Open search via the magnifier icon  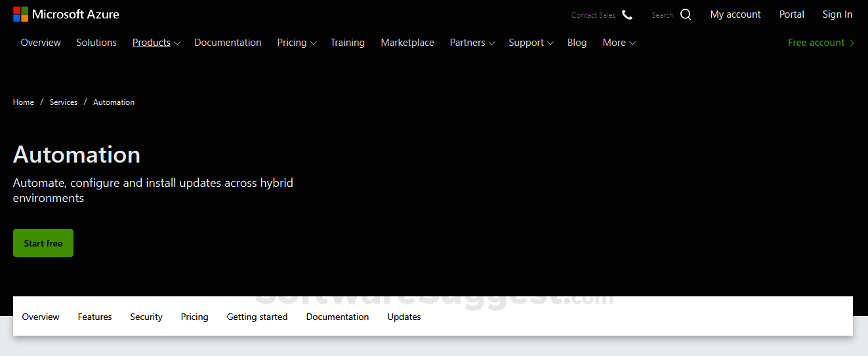click(686, 14)
